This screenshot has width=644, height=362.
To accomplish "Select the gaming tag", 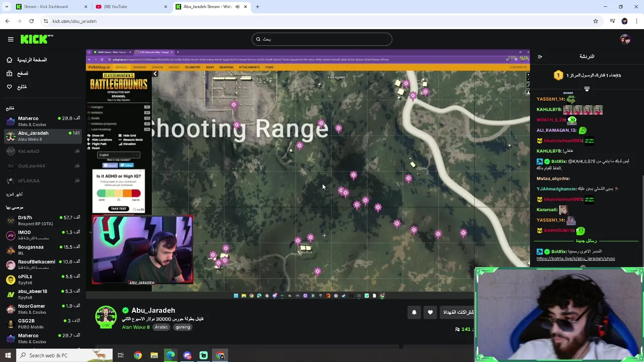I will click(183, 327).
